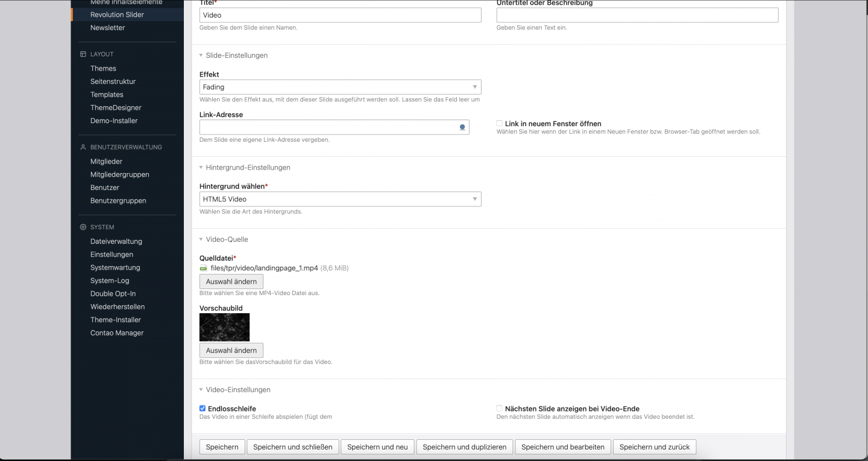Click the System gear icon in sidebar
Screen dimensions: 868x461
[x=83, y=227]
